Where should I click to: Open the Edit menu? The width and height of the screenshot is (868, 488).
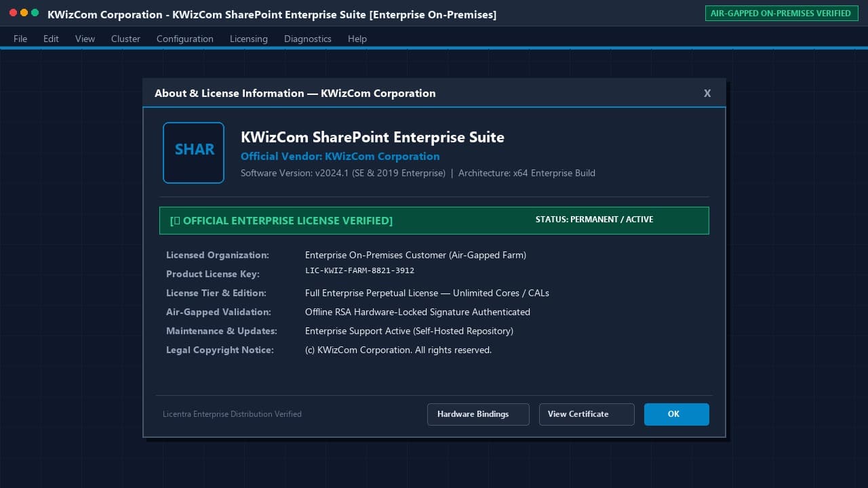[51, 39]
